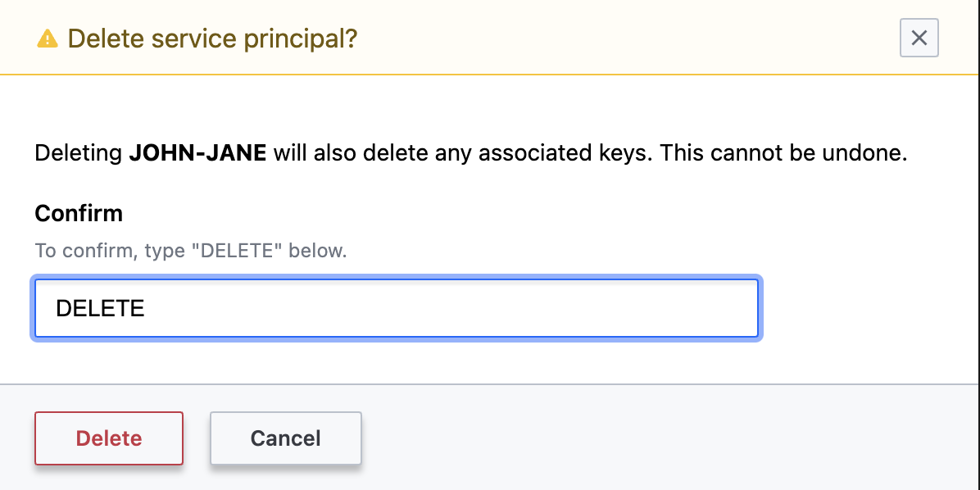This screenshot has width=980, height=490.
Task: Click the 'To confirm, type' helper text
Action: pos(111,251)
